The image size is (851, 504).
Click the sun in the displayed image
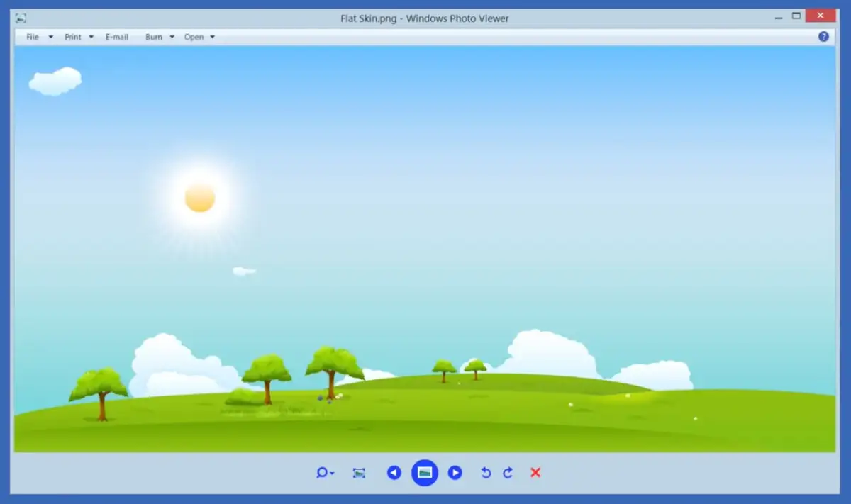[x=200, y=198]
